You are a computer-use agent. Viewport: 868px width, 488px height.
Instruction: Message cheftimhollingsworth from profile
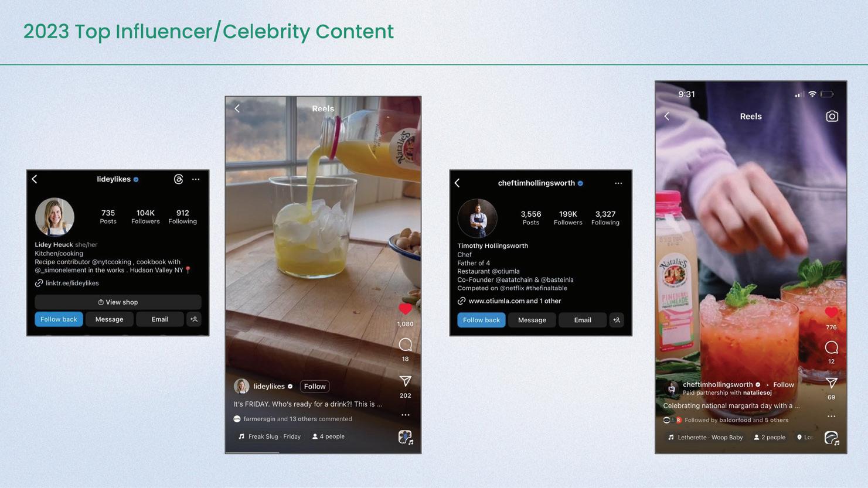point(532,320)
